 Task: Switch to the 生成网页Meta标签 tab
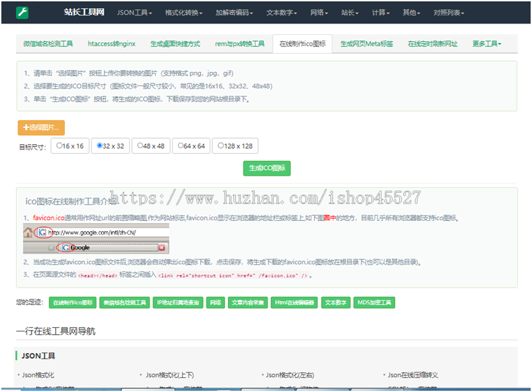pos(366,44)
